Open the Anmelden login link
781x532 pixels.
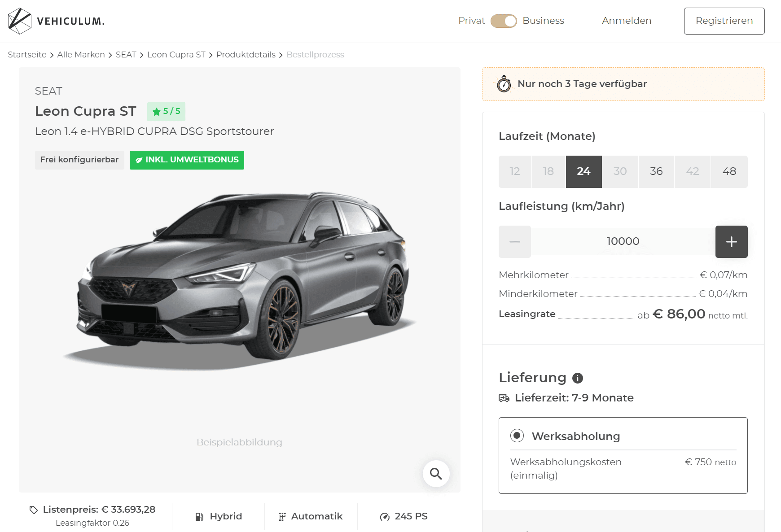point(627,21)
